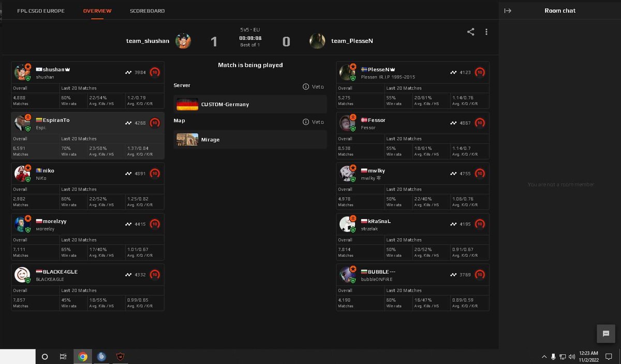Click BUBBLE's player avatar
Screen dimensions: 621x364
(347, 275)
